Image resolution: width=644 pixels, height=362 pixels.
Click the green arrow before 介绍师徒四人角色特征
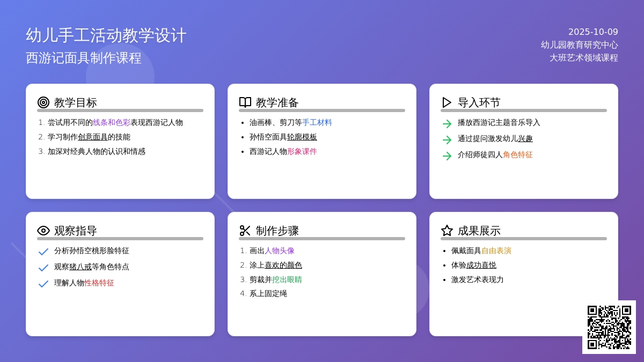447,156
